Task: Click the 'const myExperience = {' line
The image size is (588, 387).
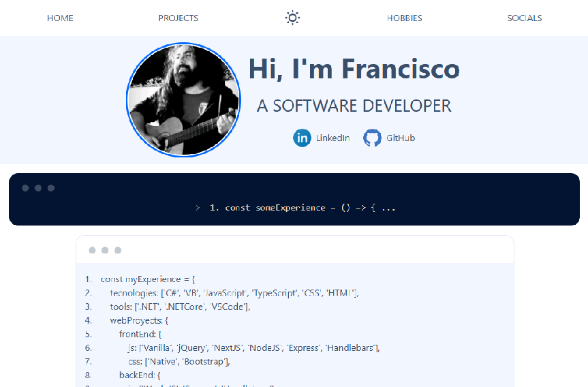Action: [148, 279]
